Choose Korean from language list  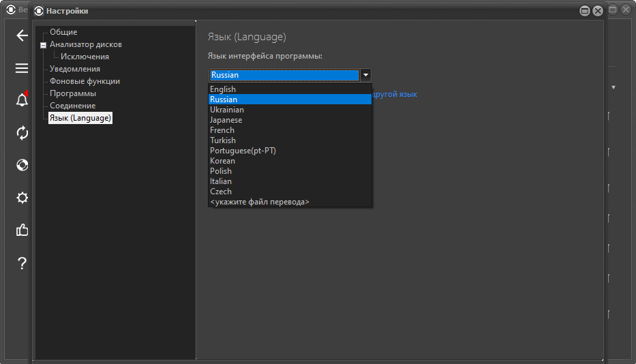point(290,161)
